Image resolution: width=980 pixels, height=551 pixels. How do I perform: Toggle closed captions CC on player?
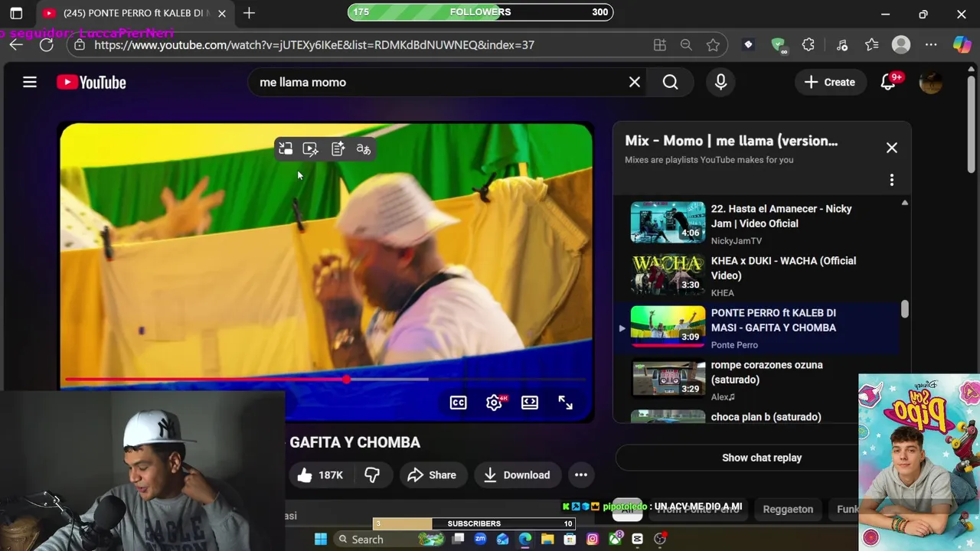(x=458, y=403)
